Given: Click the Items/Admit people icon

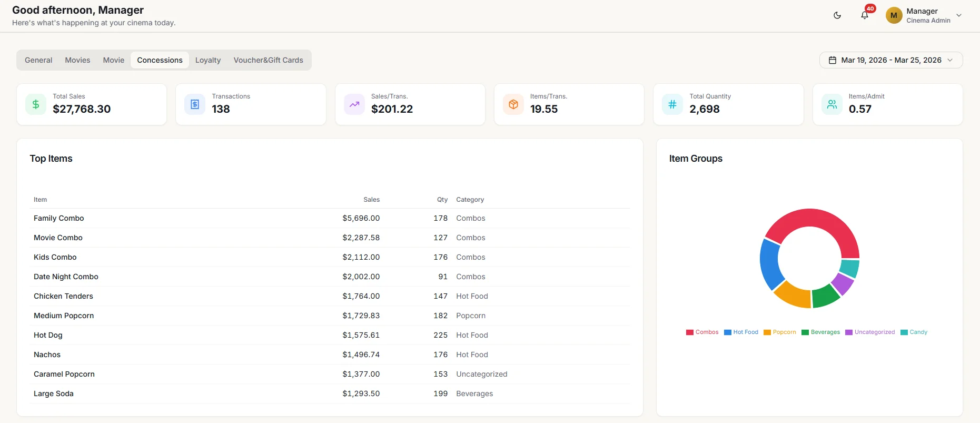Looking at the screenshot, I should (832, 104).
